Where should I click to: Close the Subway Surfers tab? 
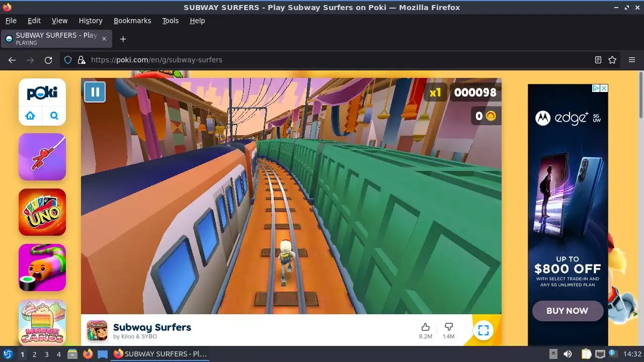(104, 39)
